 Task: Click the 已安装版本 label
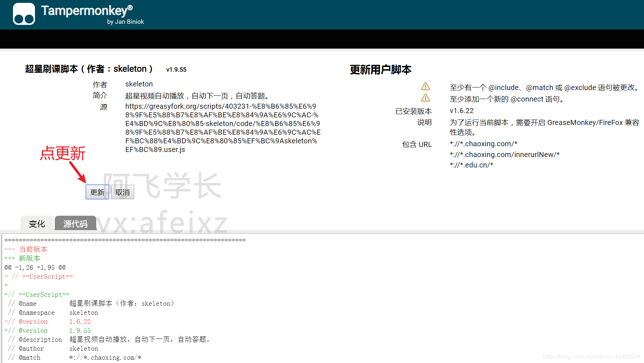[414, 111]
